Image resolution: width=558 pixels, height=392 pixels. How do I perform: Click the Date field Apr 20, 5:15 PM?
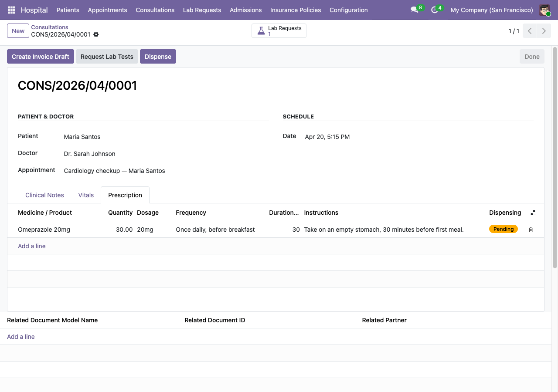[x=327, y=137]
